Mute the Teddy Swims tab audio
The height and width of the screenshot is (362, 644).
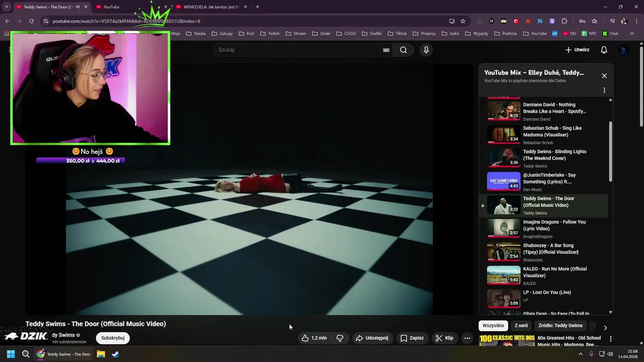tap(77, 7)
